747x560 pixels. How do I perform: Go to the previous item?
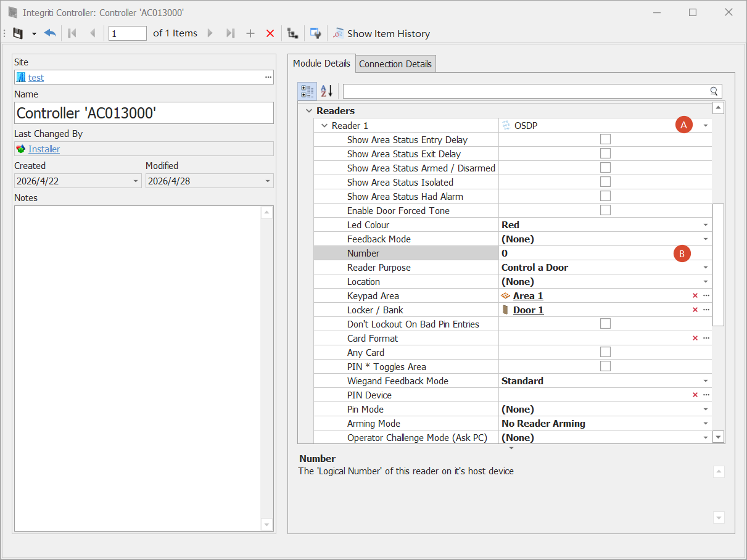93,33
